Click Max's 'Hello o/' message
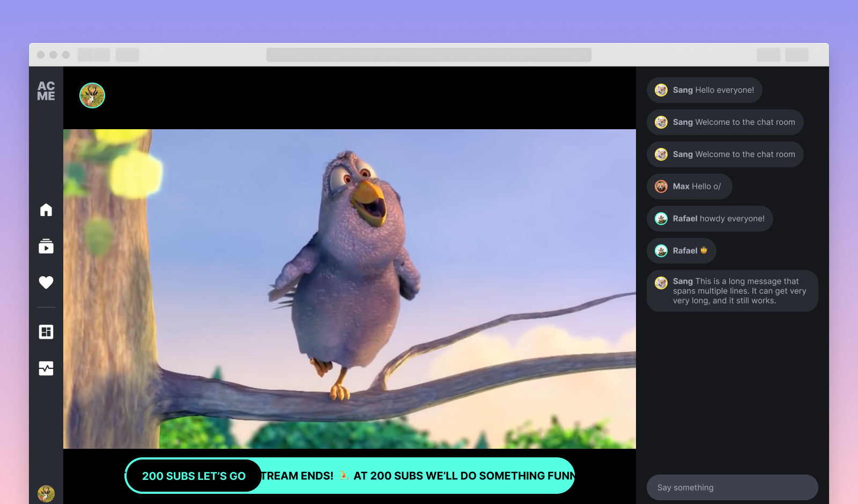 click(690, 187)
